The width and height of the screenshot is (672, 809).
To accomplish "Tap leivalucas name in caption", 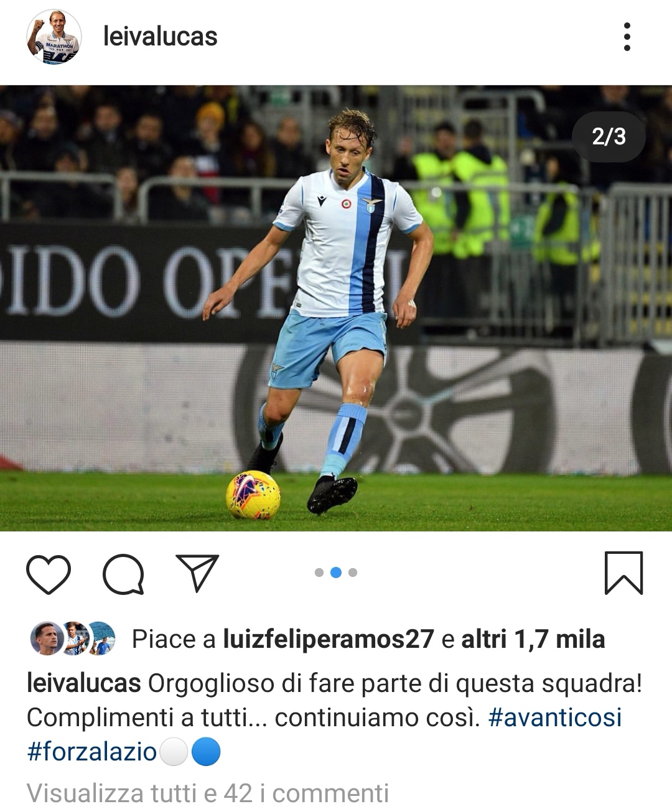I will [83, 684].
